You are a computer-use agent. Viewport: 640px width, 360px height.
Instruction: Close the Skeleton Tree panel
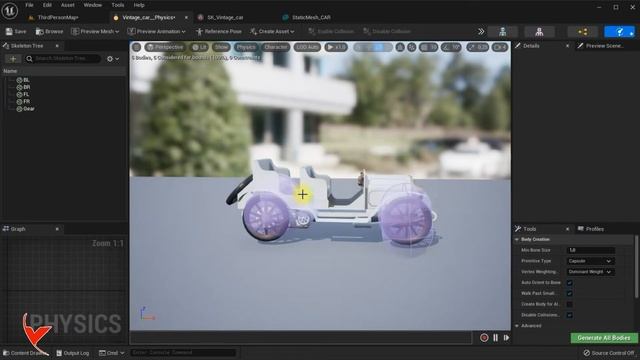click(x=57, y=46)
